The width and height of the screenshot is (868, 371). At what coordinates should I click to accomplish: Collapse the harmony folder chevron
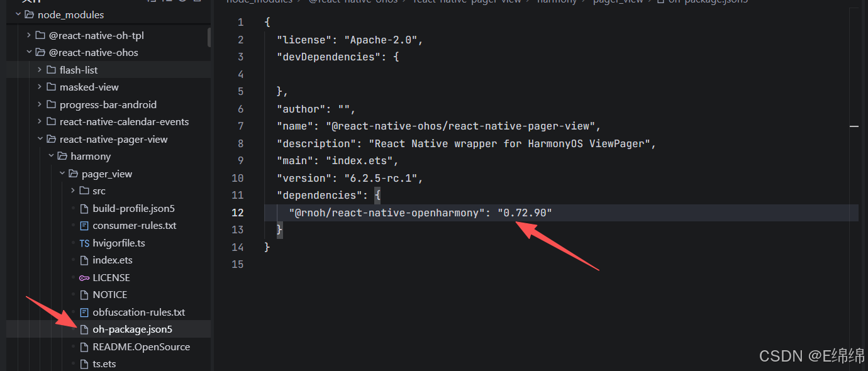click(51, 156)
